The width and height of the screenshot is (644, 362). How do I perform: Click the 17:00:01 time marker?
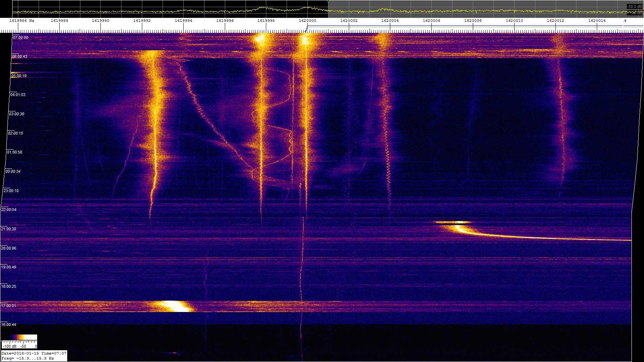9,306
